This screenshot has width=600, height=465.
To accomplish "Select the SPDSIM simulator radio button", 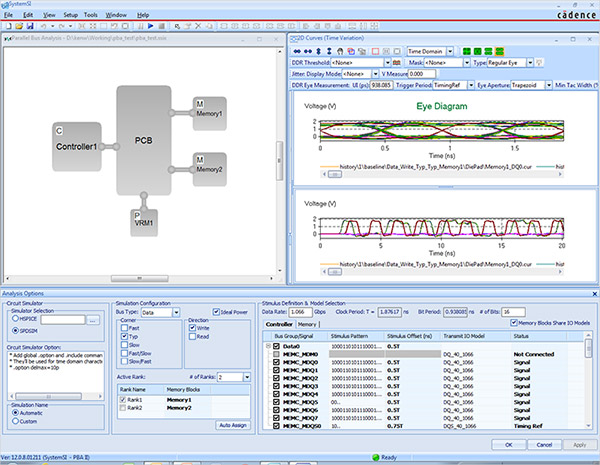I will pyautogui.click(x=15, y=330).
